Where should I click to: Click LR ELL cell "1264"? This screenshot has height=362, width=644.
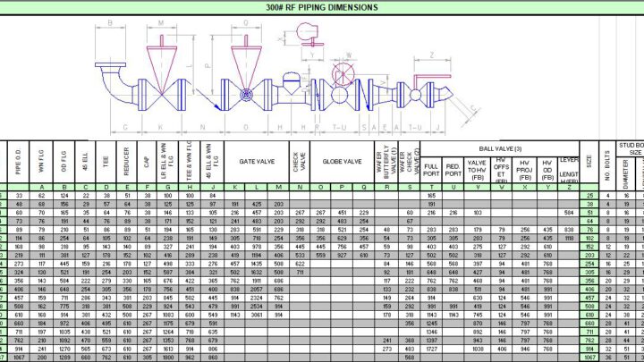pyautogui.click(x=167, y=332)
